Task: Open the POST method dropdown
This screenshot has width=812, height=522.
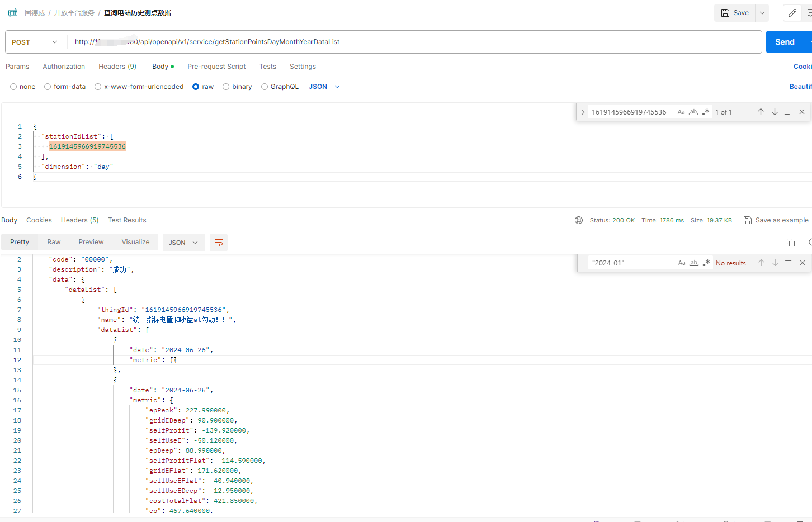Action: 35,42
